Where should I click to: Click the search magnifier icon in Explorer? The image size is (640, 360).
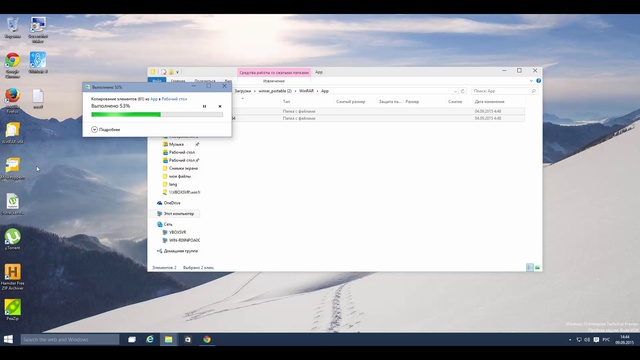tap(533, 91)
